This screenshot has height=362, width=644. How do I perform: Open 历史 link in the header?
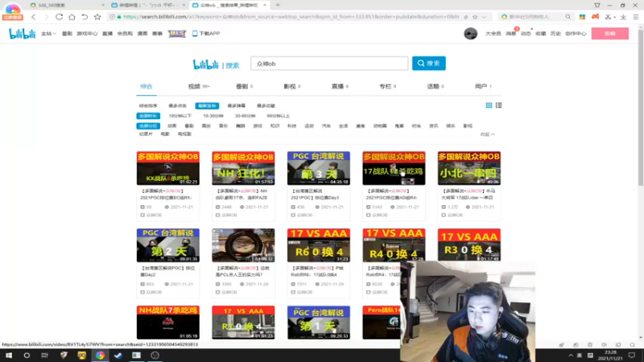click(x=555, y=34)
